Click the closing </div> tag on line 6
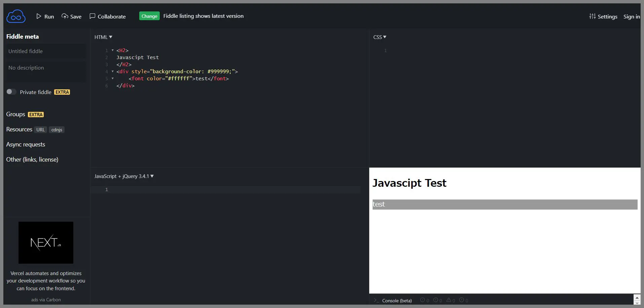The image size is (644, 308). 125,86
